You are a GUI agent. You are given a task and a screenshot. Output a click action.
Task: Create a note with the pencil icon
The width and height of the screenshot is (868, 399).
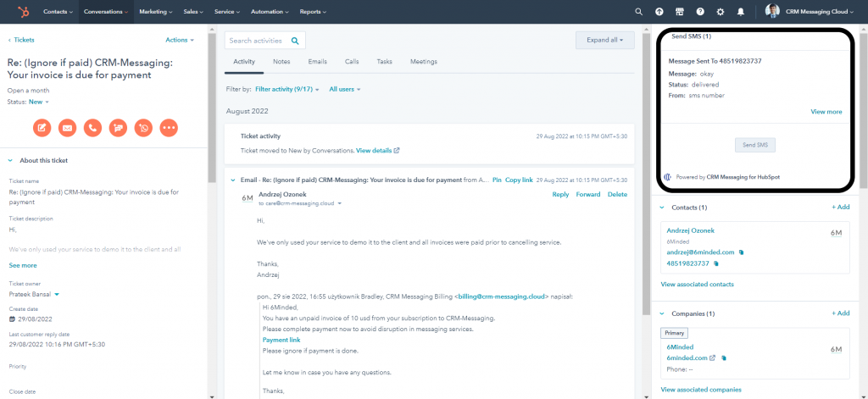[x=42, y=128]
